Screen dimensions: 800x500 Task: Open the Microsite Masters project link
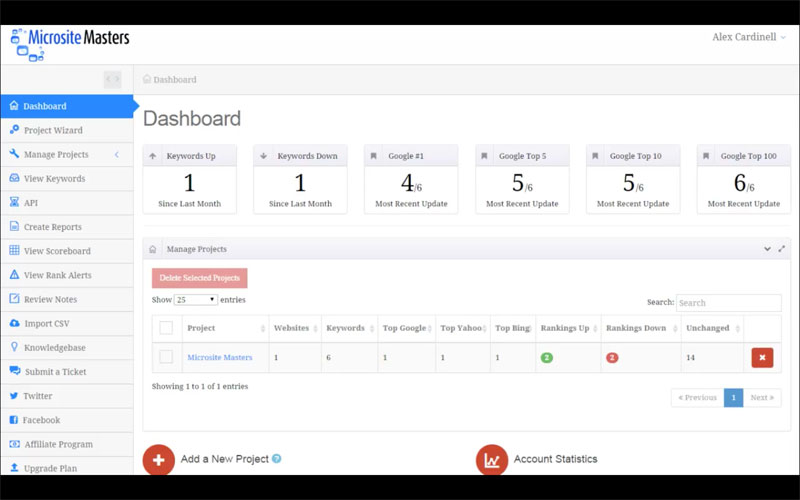point(219,357)
